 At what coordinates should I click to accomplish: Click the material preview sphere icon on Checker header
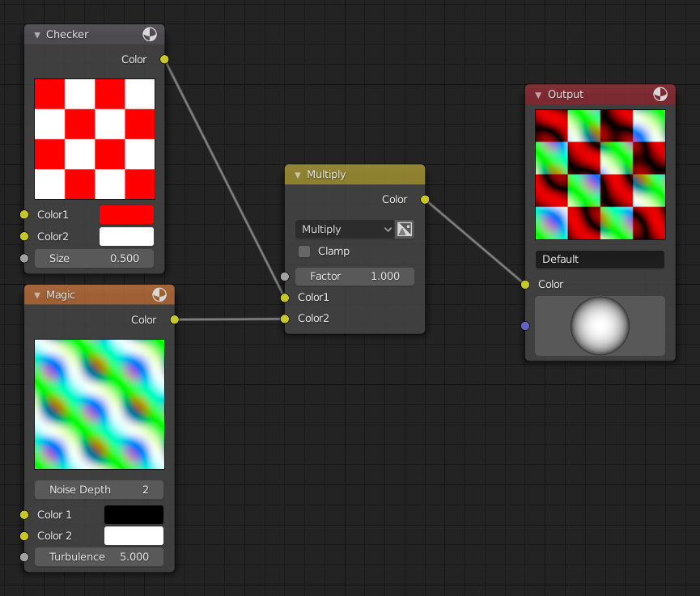coord(149,35)
